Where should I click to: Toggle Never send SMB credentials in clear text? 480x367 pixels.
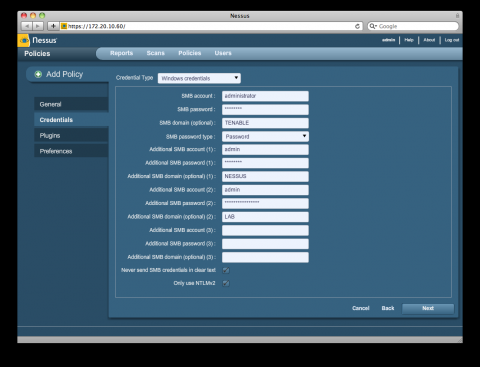226,270
